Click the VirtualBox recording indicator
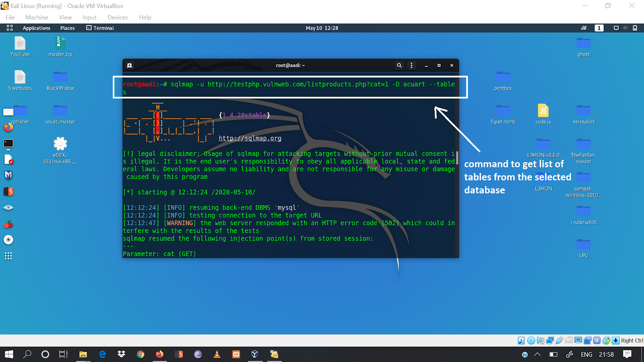This screenshot has height=362, width=644. pyautogui.click(x=588, y=341)
